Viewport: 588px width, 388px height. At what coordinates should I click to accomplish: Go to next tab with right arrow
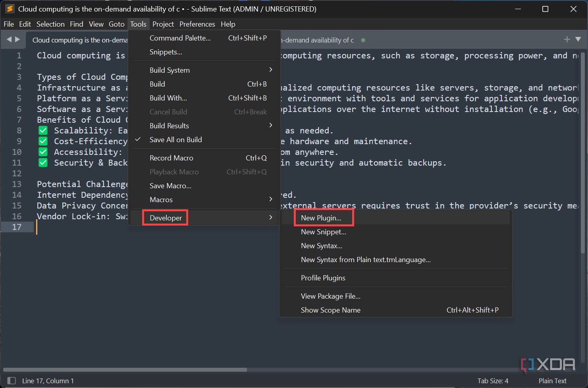17,39
